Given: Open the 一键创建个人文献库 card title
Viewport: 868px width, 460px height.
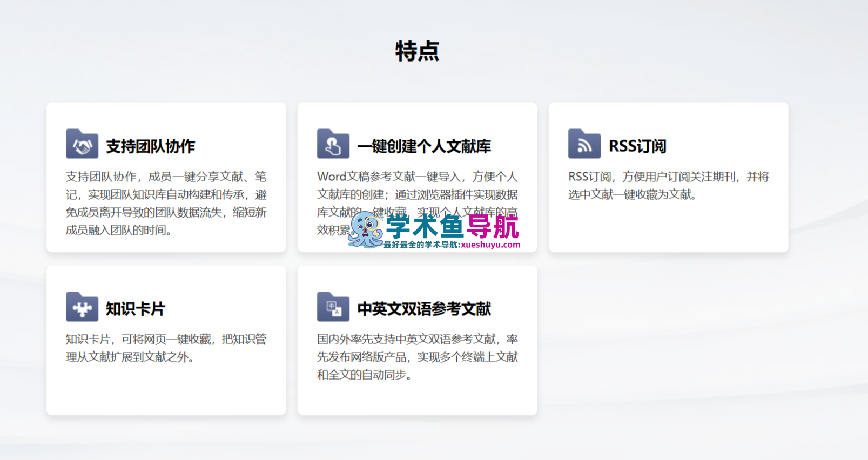Looking at the screenshot, I should 424,146.
